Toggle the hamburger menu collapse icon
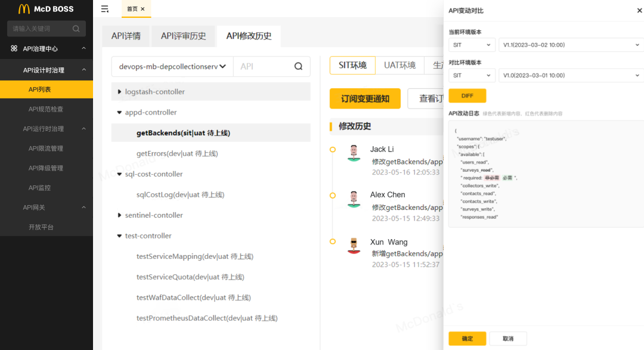Viewport: 644px width, 350px height. coord(105,8)
